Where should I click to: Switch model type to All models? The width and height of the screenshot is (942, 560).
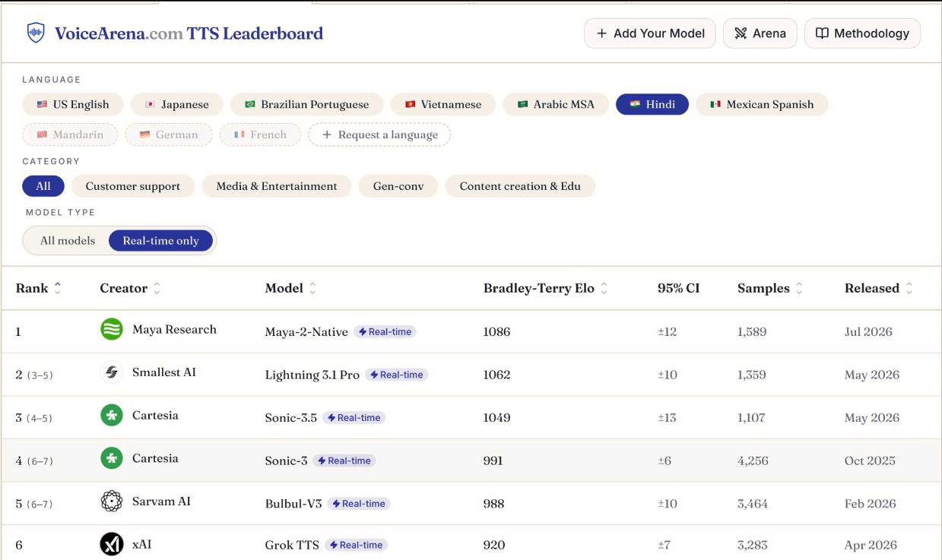pos(68,241)
